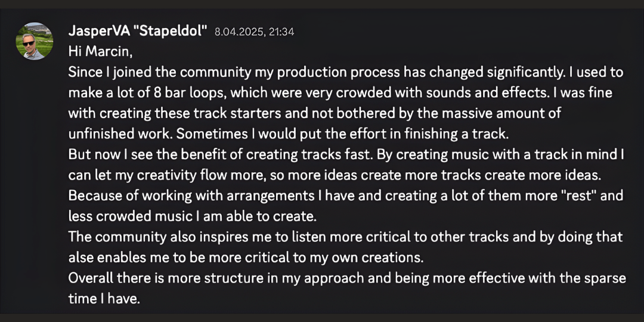Click the final line "time I have."

tap(104, 299)
